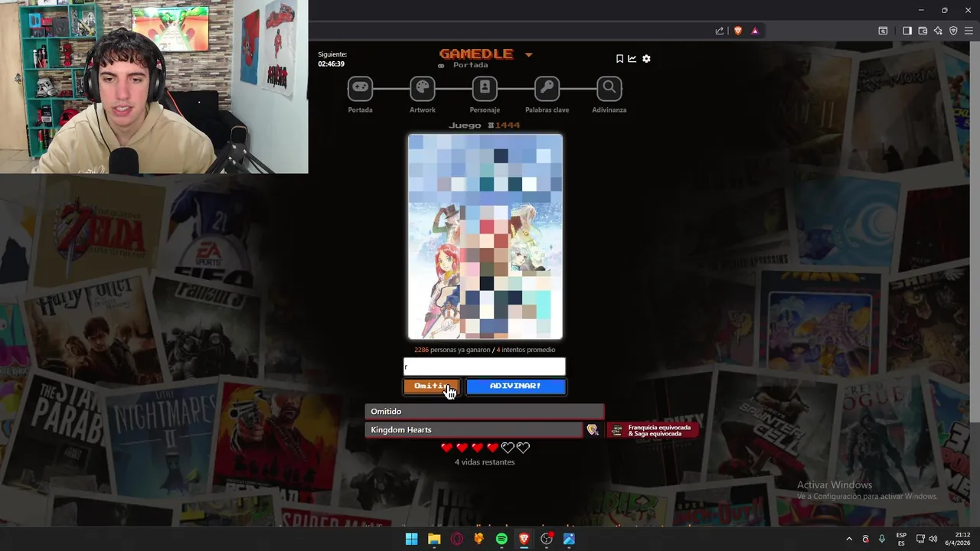Click the Siguiente countdown timer
Image resolution: width=980 pixels, height=551 pixels.
tap(332, 59)
